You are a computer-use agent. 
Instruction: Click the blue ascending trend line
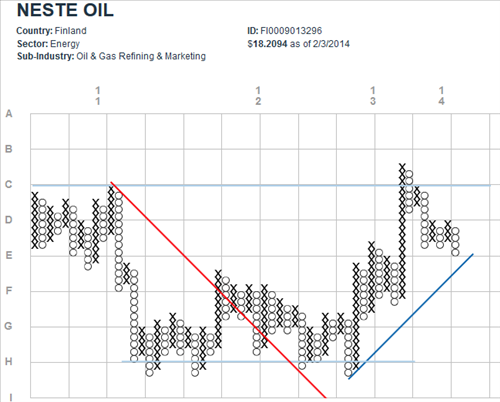411,316
